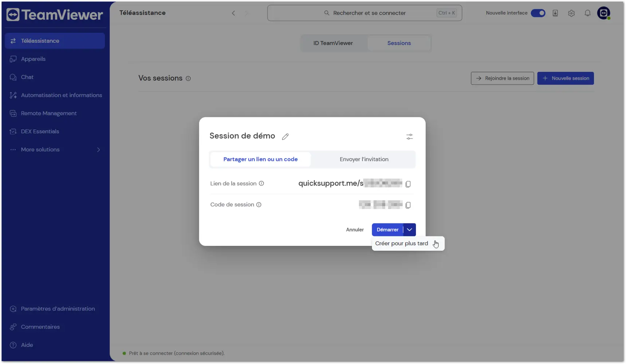Expand the Démarrer dropdown arrow
This screenshot has height=364, width=626.
click(410, 230)
